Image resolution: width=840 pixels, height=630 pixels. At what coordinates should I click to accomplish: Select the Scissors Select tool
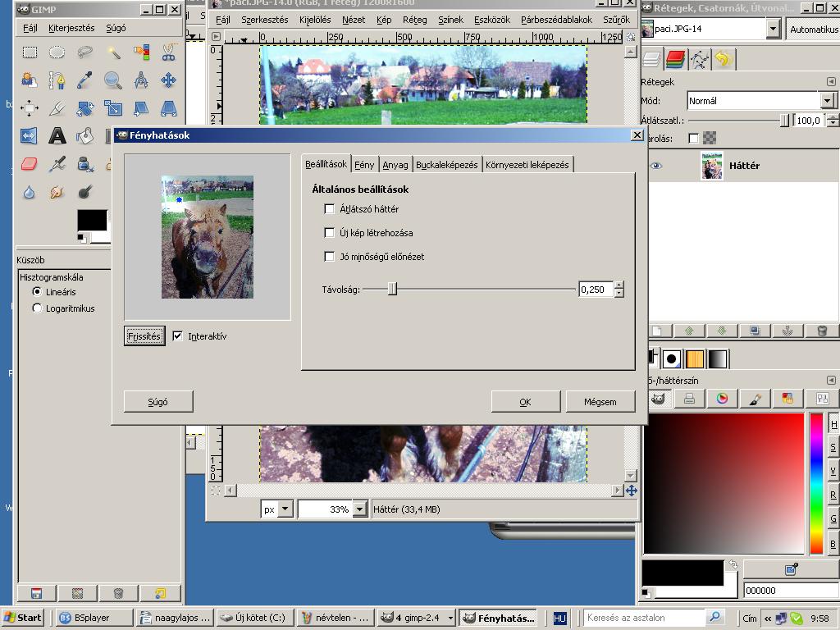[168, 52]
